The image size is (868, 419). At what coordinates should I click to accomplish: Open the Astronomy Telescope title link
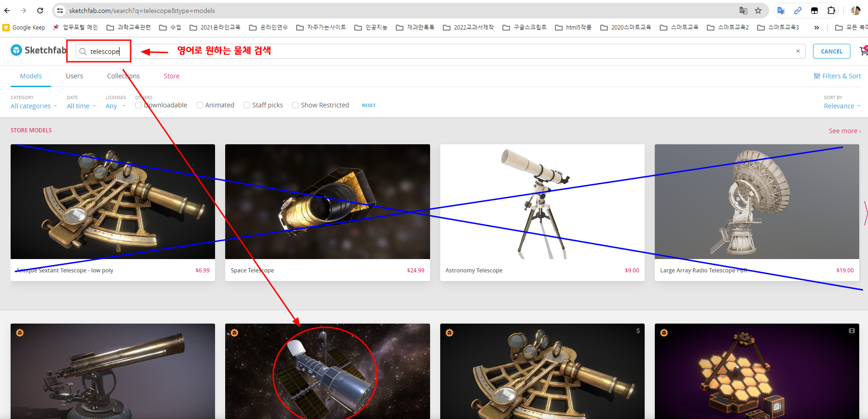[474, 271]
